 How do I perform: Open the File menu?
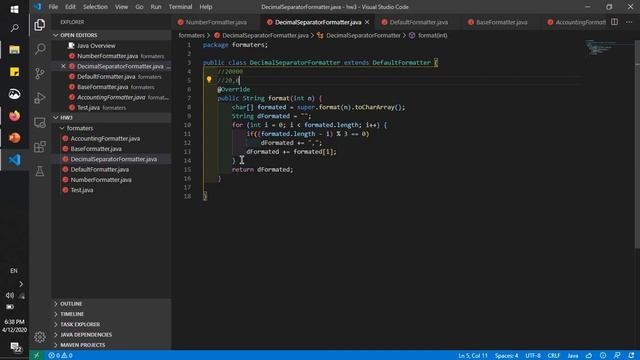(53, 7)
